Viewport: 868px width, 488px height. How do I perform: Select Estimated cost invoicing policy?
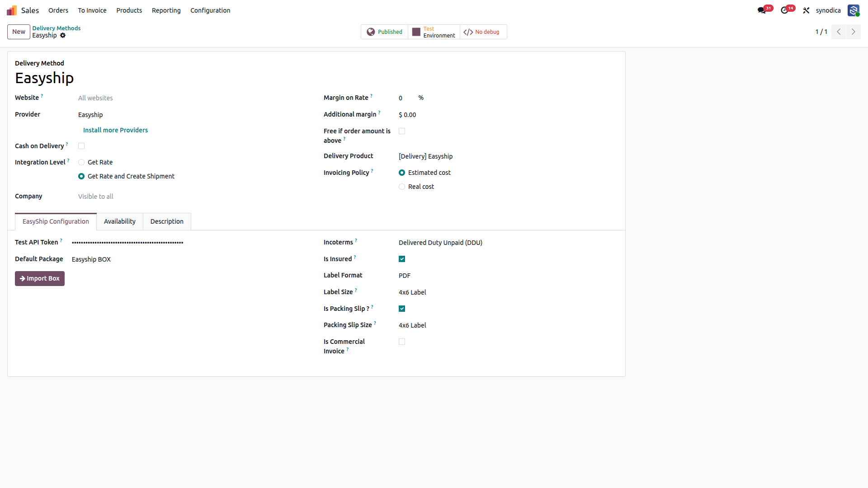402,173
